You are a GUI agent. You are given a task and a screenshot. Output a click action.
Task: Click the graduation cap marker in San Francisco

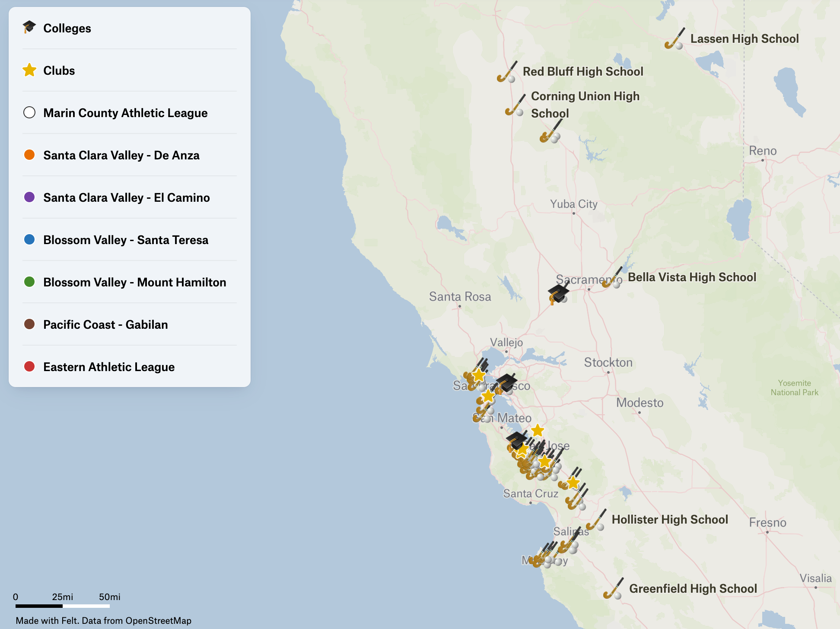pyautogui.click(x=506, y=383)
